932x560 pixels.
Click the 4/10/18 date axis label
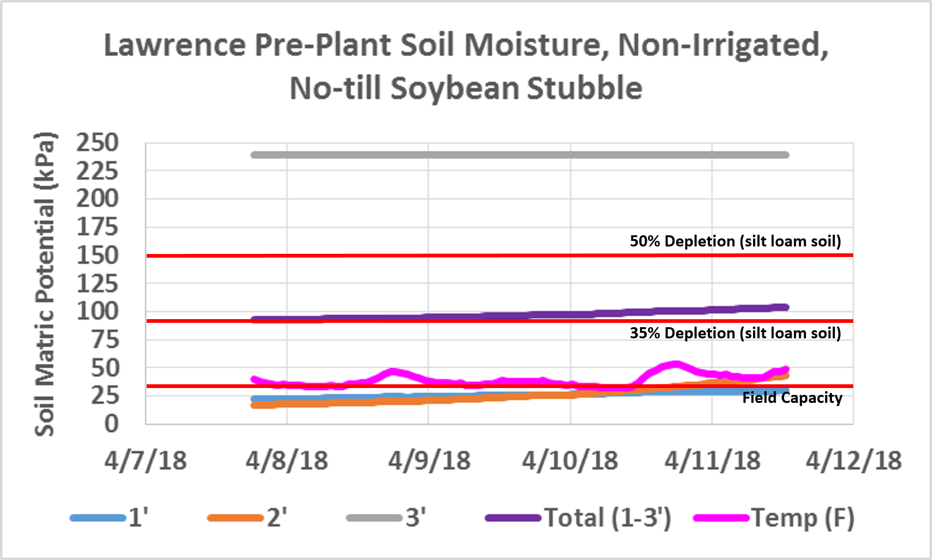(570, 461)
